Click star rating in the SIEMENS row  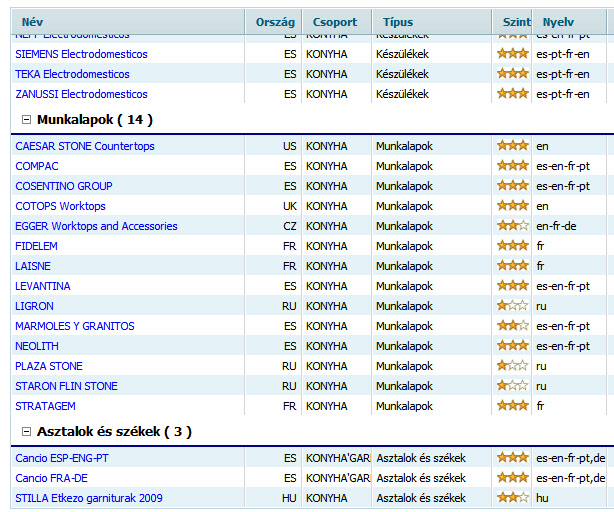pos(513,54)
